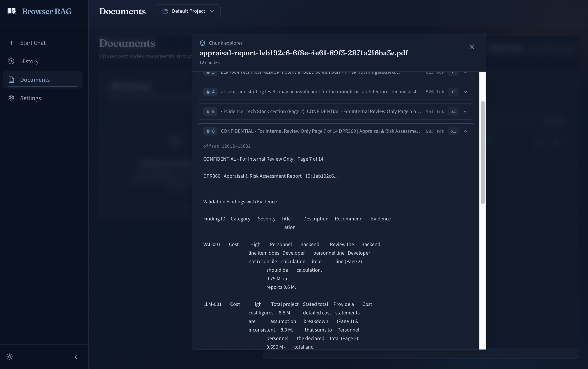
Task: Click the 'LLM-001' finding ID
Action: click(x=212, y=304)
